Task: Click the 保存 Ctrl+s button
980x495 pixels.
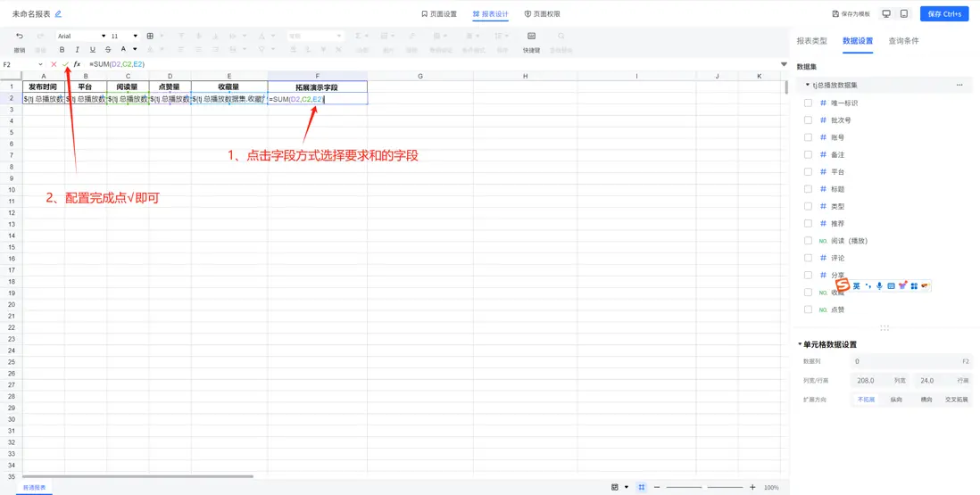Action: [x=943, y=13]
